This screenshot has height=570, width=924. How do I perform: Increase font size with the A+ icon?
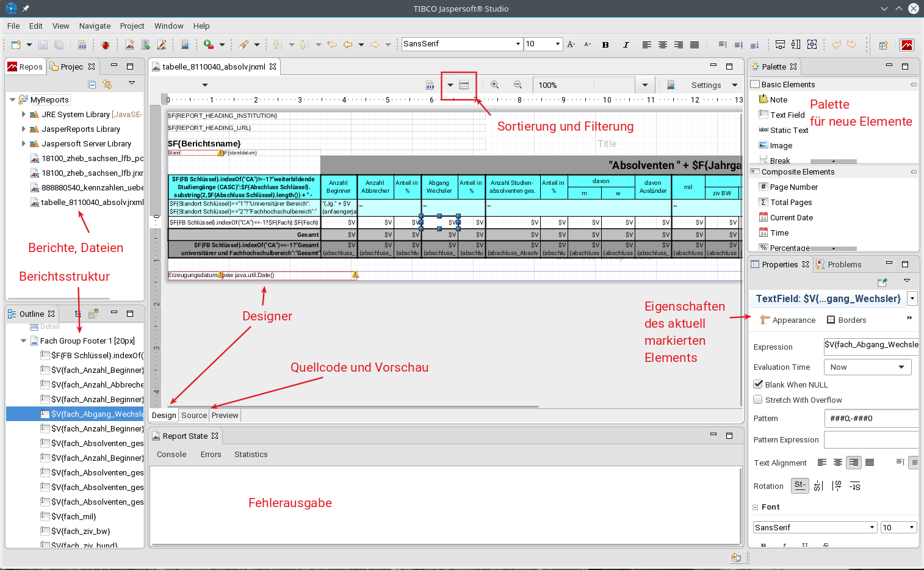click(571, 45)
